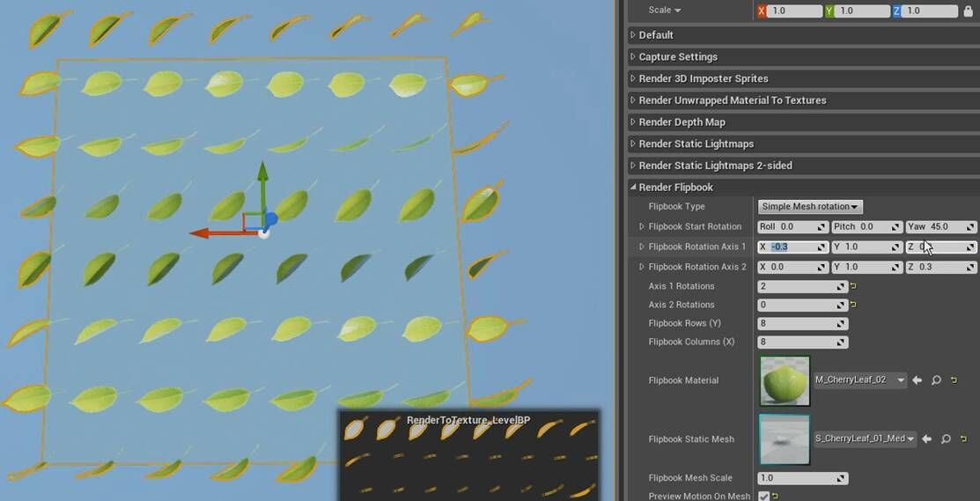Expand the Capture Settings section
This screenshot has height=501, width=980.
click(632, 57)
